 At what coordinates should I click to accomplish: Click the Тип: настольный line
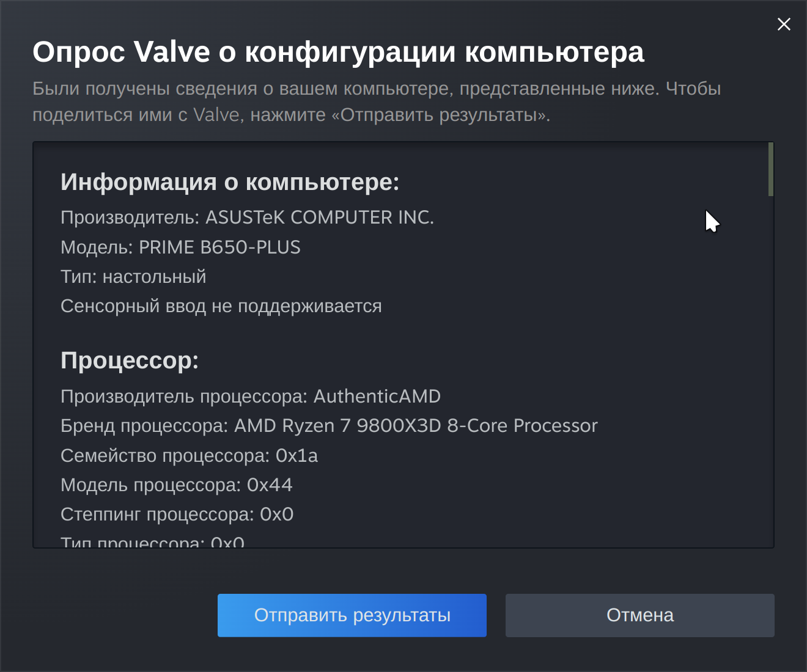tap(133, 277)
